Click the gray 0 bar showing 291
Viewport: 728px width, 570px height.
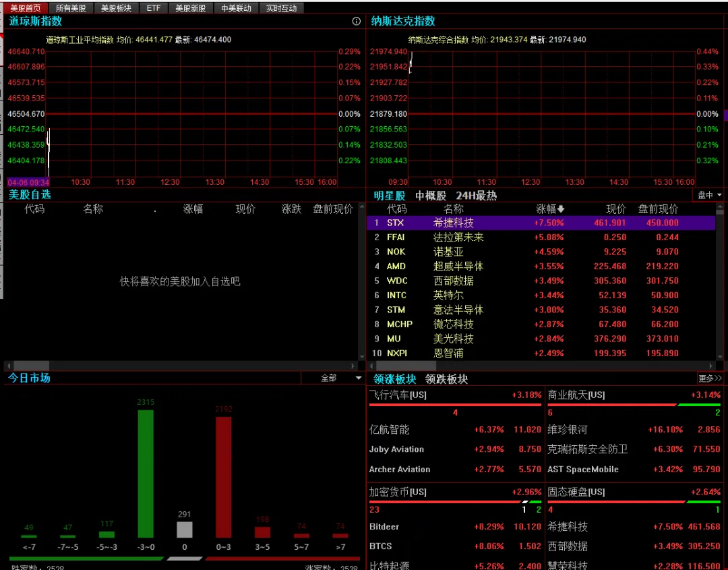pyautogui.click(x=184, y=530)
